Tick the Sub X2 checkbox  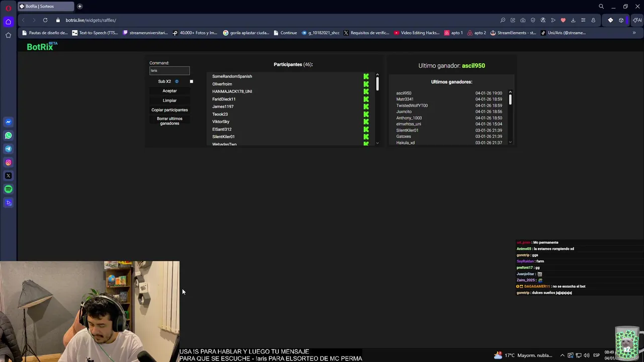pos(191,81)
